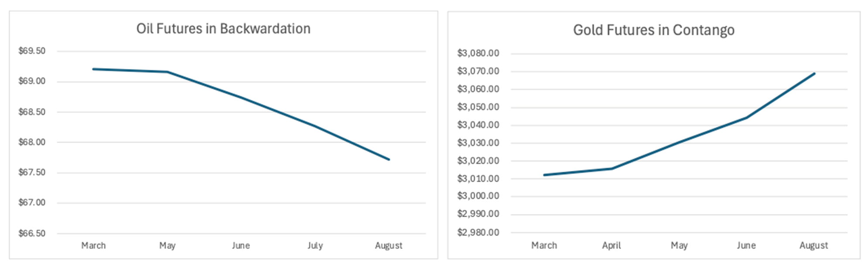
Task: Select the June label on the gold chart
Action: click(746, 245)
